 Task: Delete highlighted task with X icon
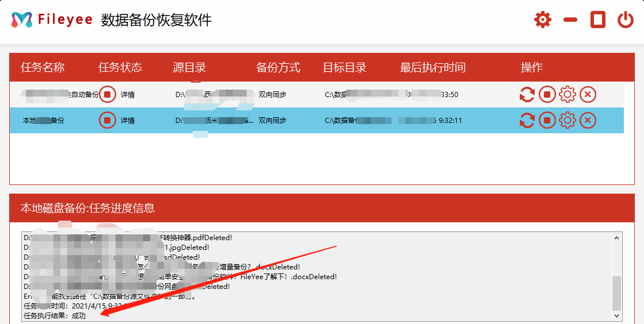tap(588, 120)
